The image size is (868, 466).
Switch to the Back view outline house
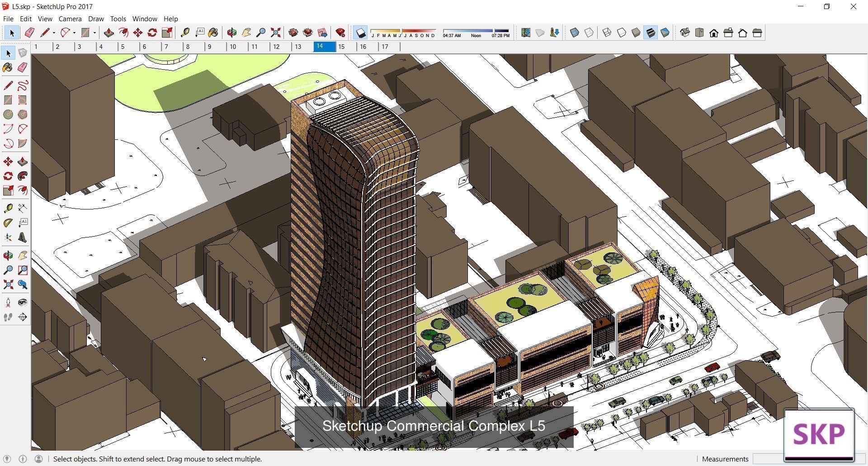pyautogui.click(x=743, y=33)
